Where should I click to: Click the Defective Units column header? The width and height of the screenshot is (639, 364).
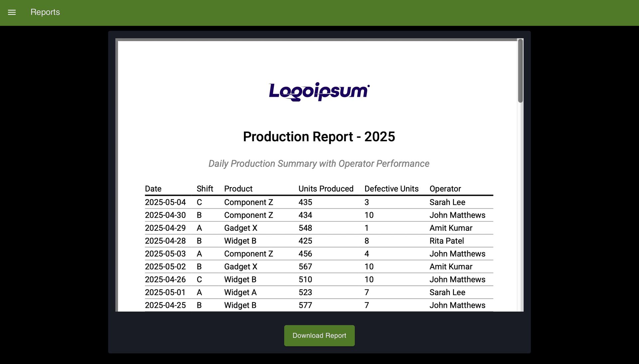(391, 188)
